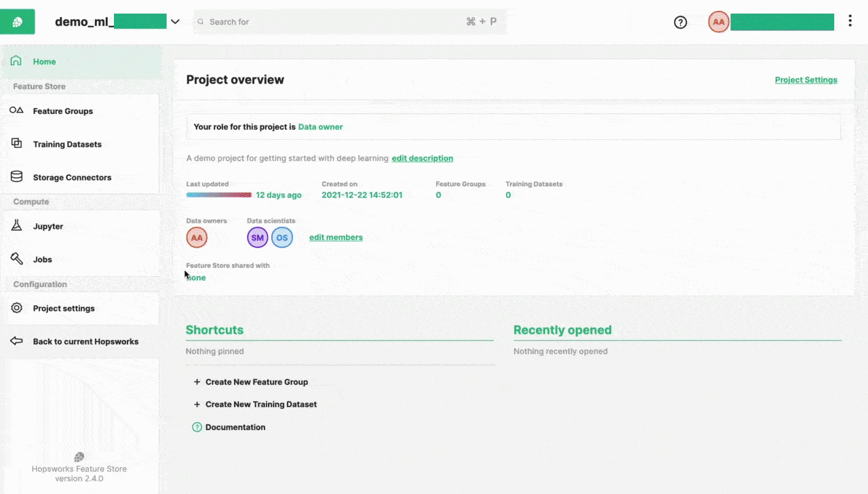
Task: Click the edit members link
Action: click(336, 237)
